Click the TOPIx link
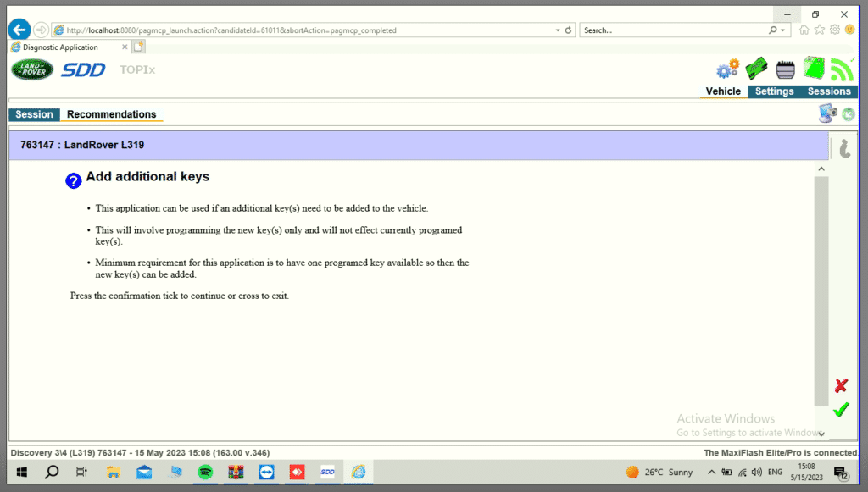868x492 pixels. pyautogui.click(x=137, y=69)
